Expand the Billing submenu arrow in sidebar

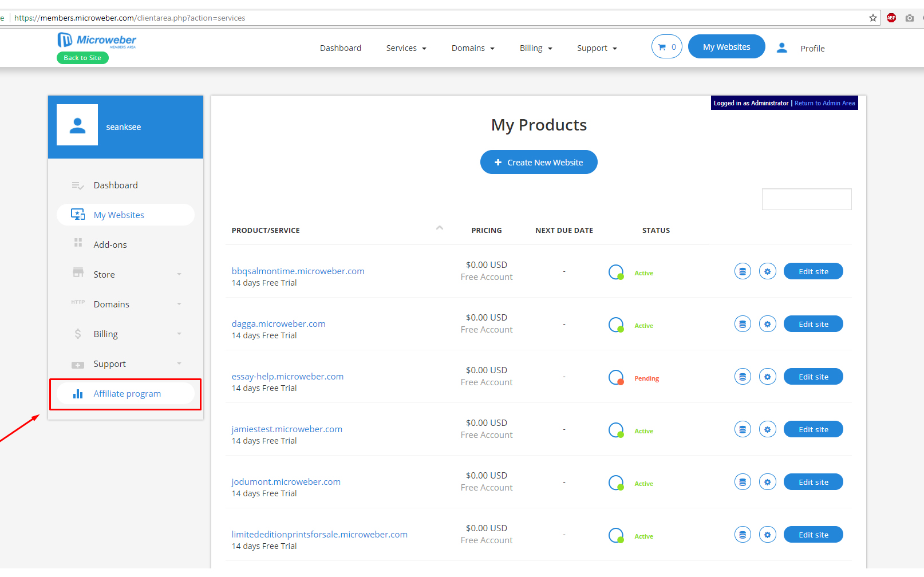pos(179,334)
